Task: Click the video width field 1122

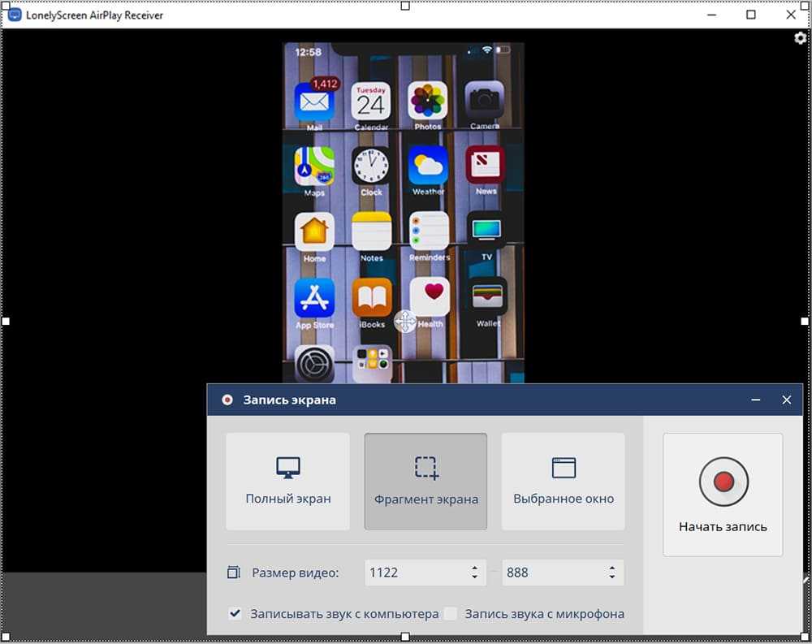Action: point(410,573)
